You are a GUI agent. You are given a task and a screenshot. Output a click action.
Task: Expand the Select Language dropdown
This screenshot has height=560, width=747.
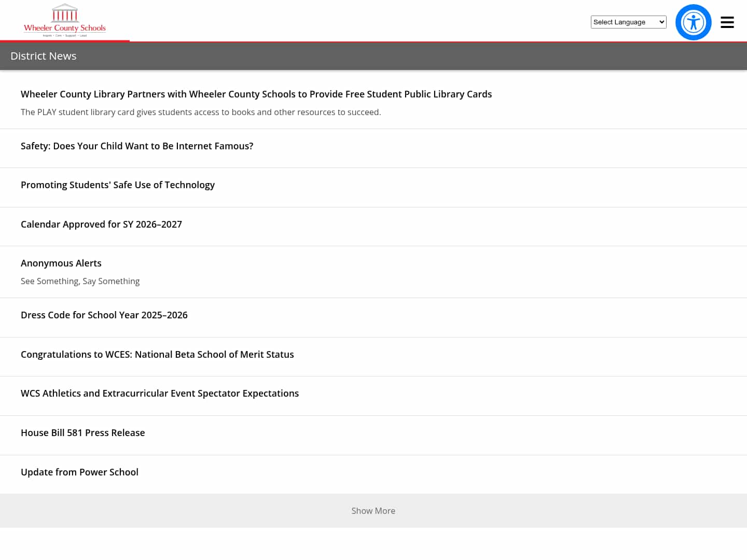click(x=628, y=22)
